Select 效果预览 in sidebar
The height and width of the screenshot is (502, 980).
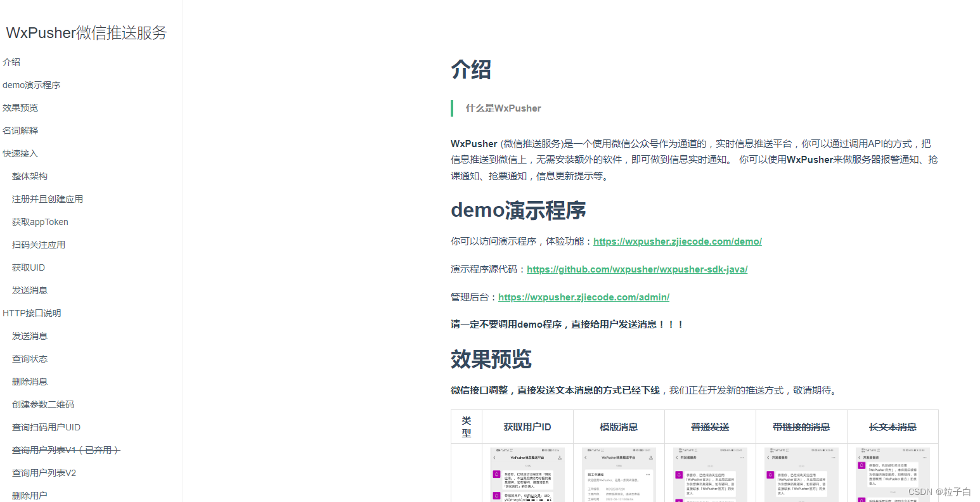[x=20, y=108]
